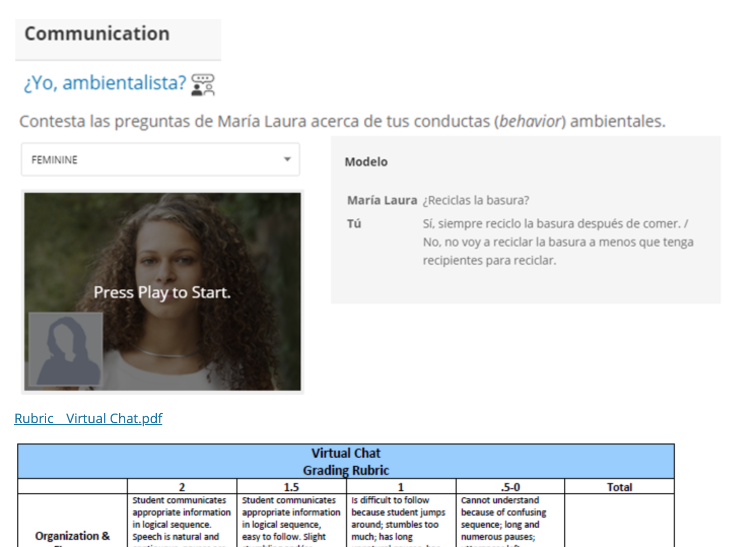Click the Organization & row label

tap(72, 536)
